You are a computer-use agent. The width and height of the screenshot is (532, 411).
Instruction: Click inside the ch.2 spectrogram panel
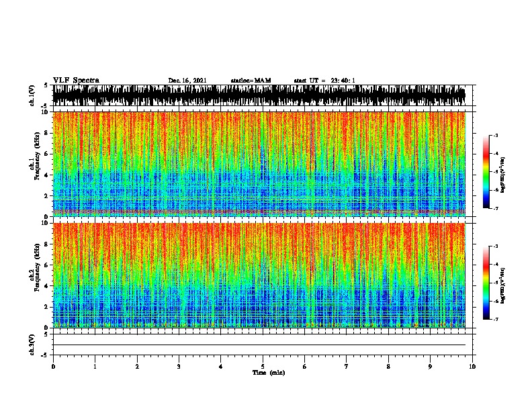coord(259,275)
